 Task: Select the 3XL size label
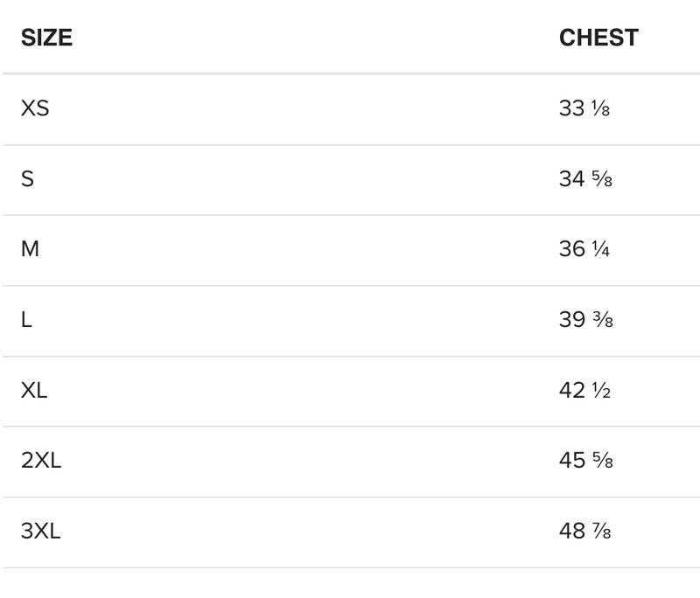point(41,531)
